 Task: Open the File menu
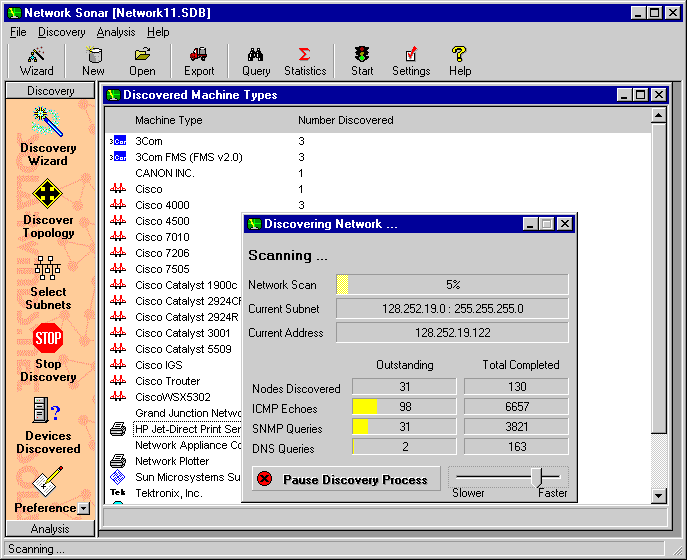[x=18, y=32]
